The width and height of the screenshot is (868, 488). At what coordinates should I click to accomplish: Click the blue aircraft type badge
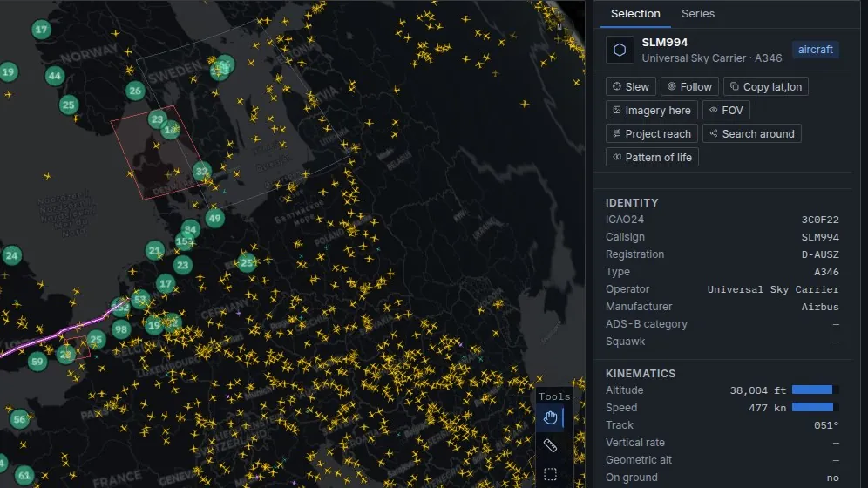pyautogui.click(x=815, y=50)
